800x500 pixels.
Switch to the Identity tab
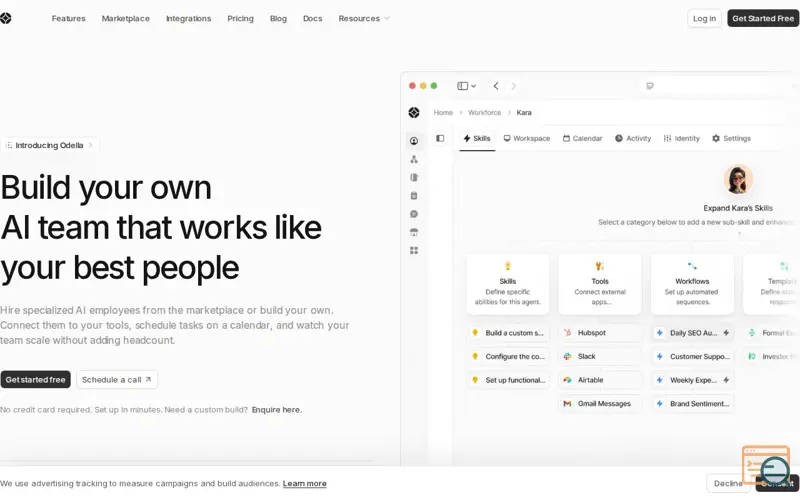[681, 138]
